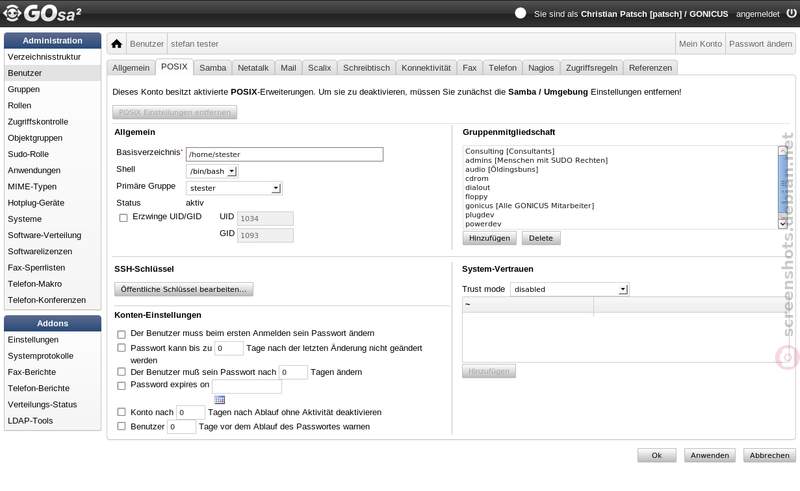
Task: Click the Basisverzeichnis input field
Action: point(285,154)
